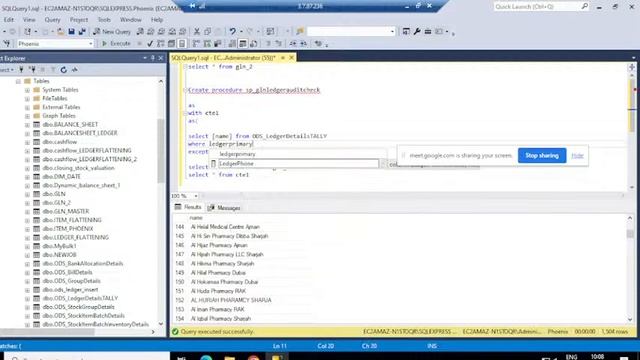Viewport: 640px width, 360px height.
Task: Expand the dbo.BALANCE_SHEET table node
Action: (27, 124)
